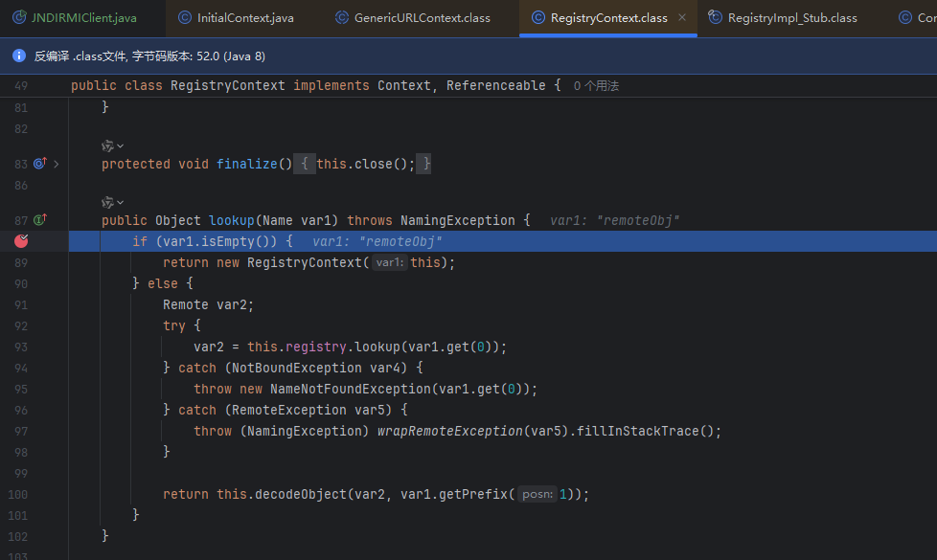937x560 pixels.
Task: Click the 'var1:' parameter hint on line 89
Action: point(390,262)
